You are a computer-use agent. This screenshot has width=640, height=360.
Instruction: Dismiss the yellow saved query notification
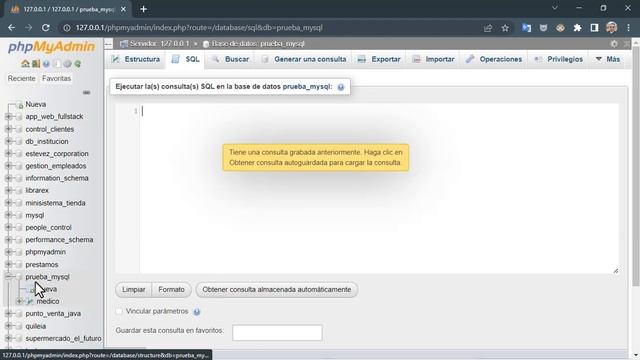click(x=316, y=158)
